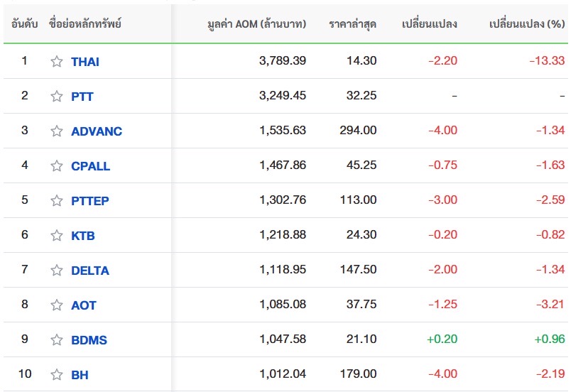
Task: Mark PTTEP with the star icon
Action: click(x=57, y=201)
